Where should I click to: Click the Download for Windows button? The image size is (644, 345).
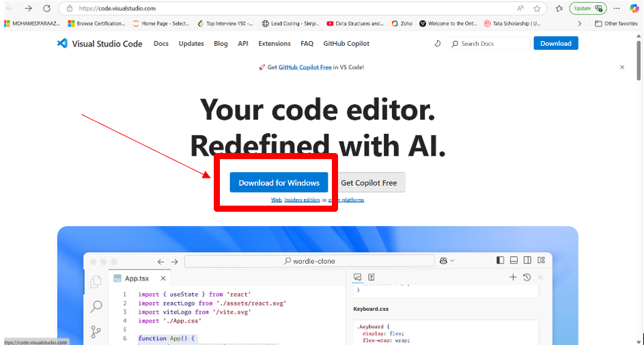pos(279,183)
